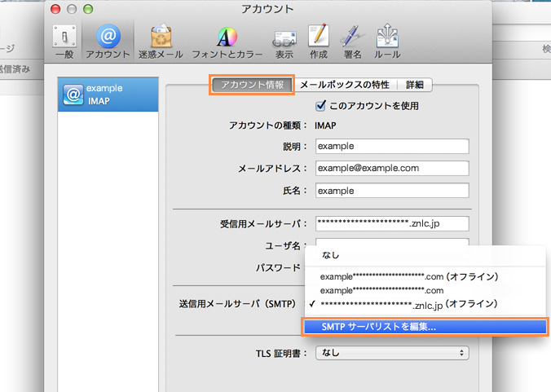Minimize the アカウント window with the gray button
Viewport: 551px width, 392px height.
point(72,9)
